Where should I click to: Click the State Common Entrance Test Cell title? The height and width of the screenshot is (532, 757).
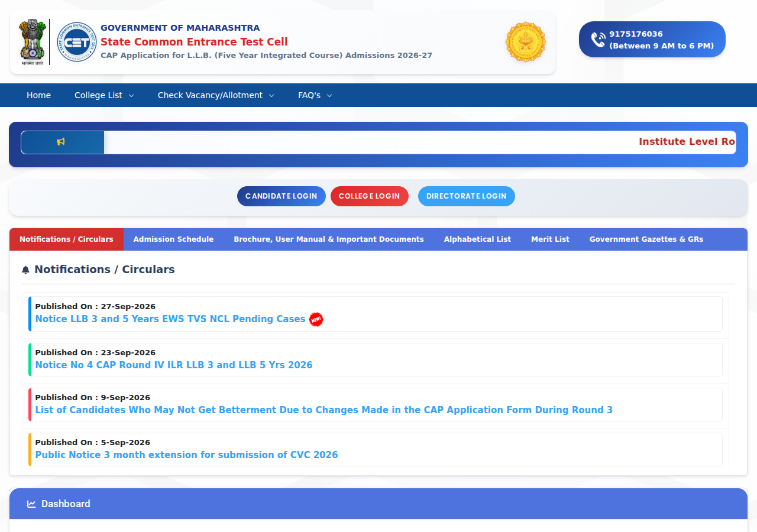point(194,42)
